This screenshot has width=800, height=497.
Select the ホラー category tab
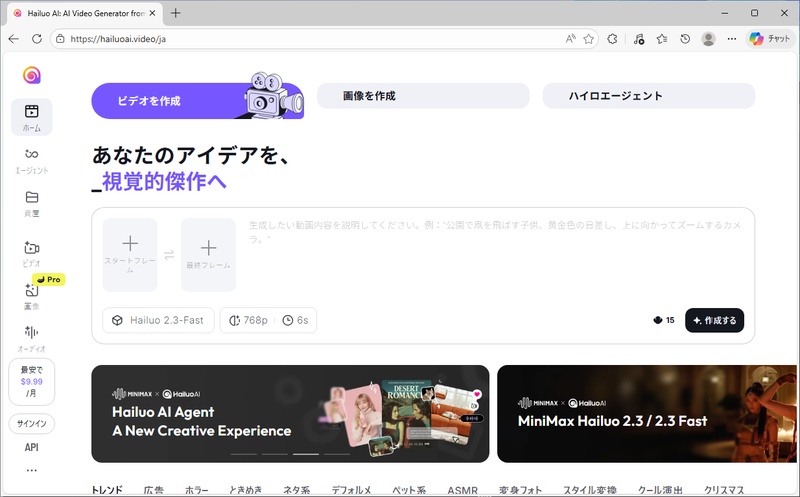pos(196,490)
